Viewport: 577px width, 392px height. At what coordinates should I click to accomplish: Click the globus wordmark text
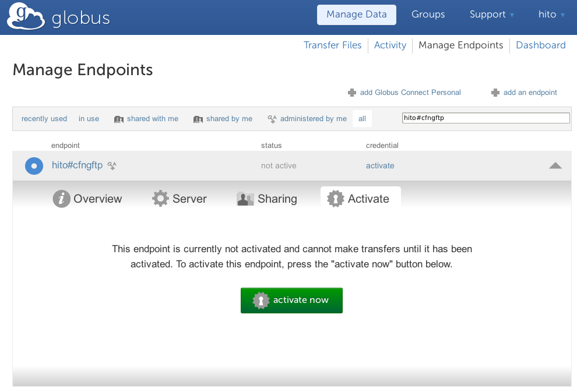pos(80,19)
